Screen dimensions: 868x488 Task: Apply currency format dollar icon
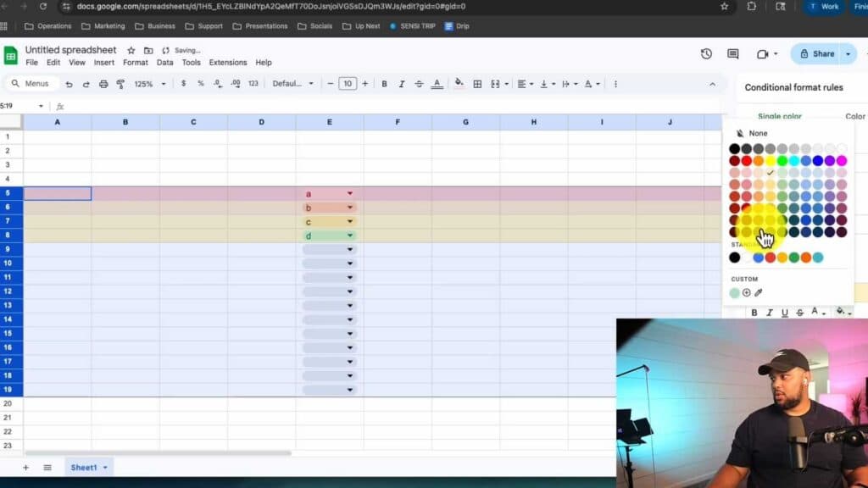pos(183,84)
